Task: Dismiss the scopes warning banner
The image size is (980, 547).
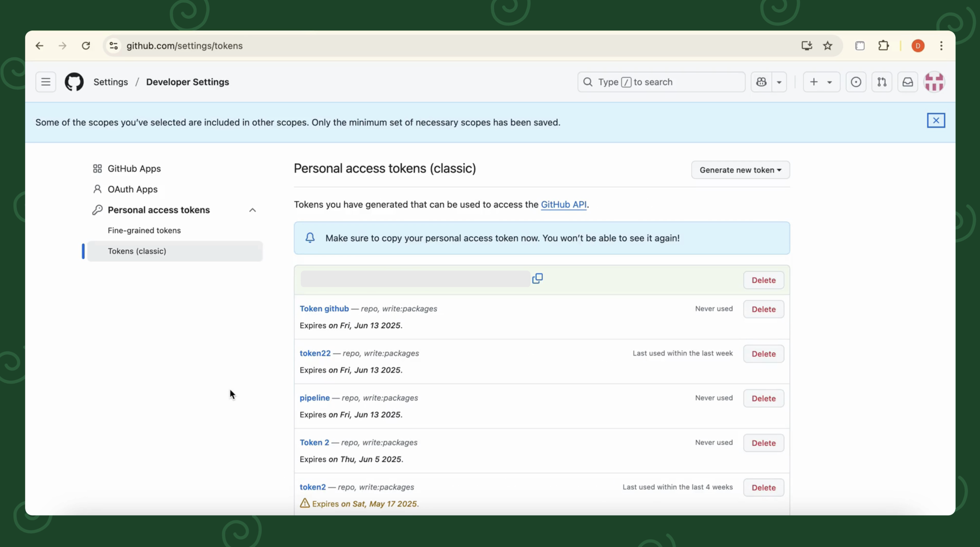Action: click(x=936, y=120)
